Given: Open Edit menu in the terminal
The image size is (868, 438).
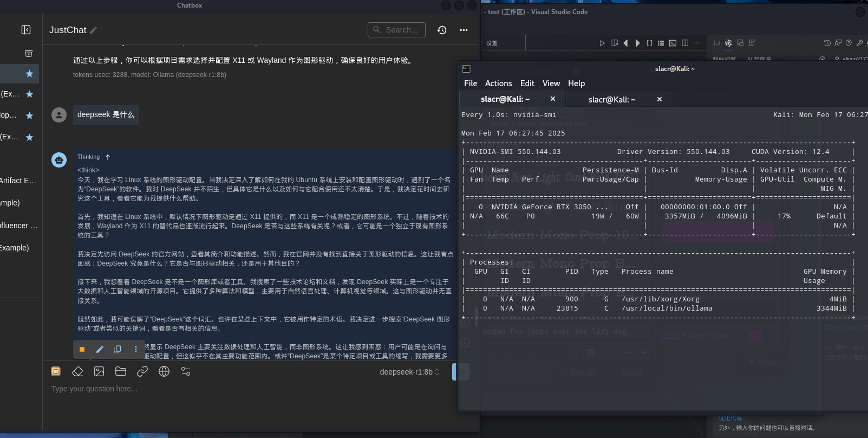Looking at the screenshot, I should click(x=527, y=83).
